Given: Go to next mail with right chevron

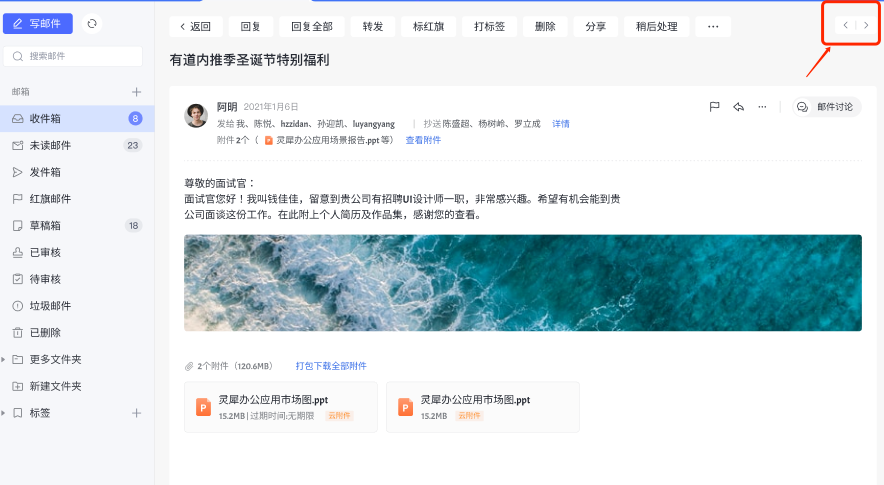Looking at the screenshot, I should click(x=866, y=25).
